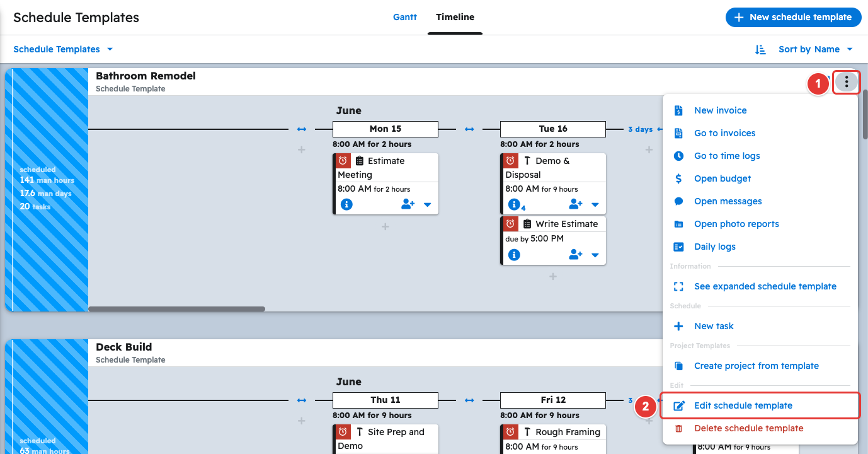This screenshot has height=454, width=868.
Task: Switch to the Gantt tab
Action: (x=405, y=17)
